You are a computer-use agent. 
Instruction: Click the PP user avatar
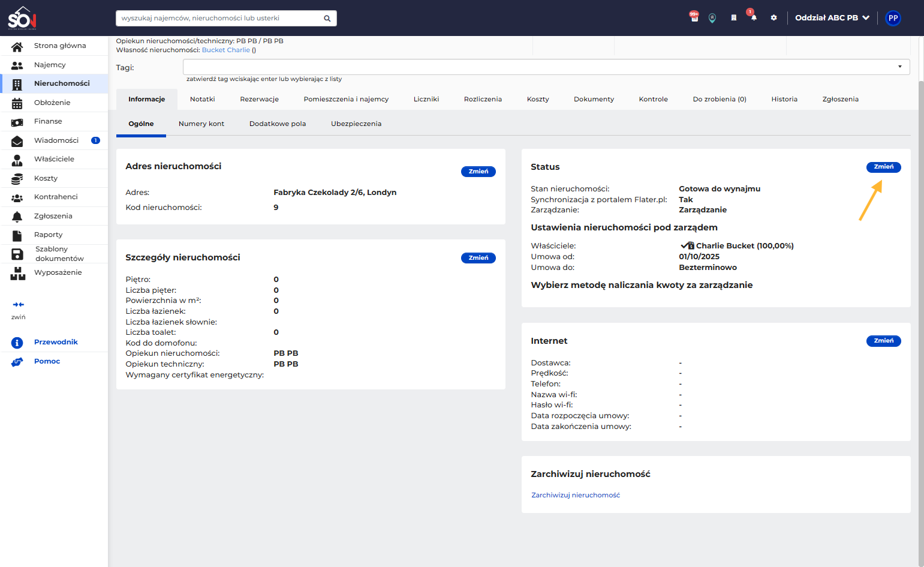(893, 18)
